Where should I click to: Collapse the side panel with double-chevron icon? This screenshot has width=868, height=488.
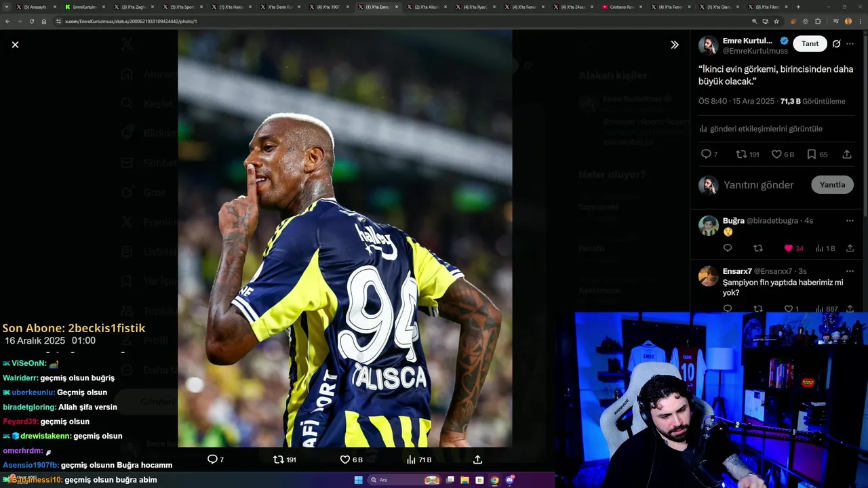tap(675, 45)
